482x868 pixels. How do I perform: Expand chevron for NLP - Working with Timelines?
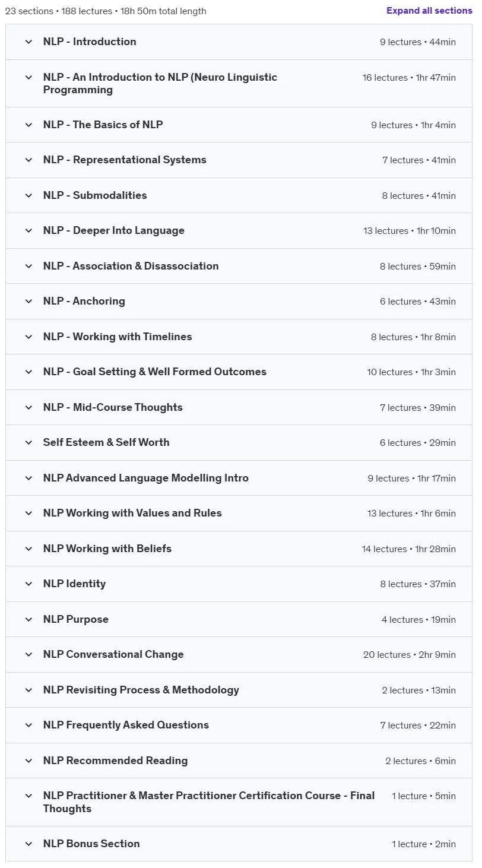click(x=28, y=337)
